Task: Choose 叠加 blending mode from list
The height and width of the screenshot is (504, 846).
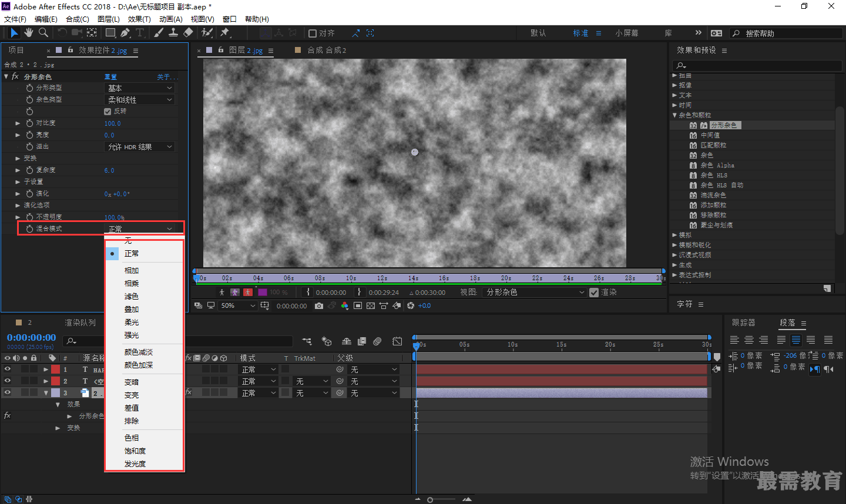Action: (x=132, y=310)
